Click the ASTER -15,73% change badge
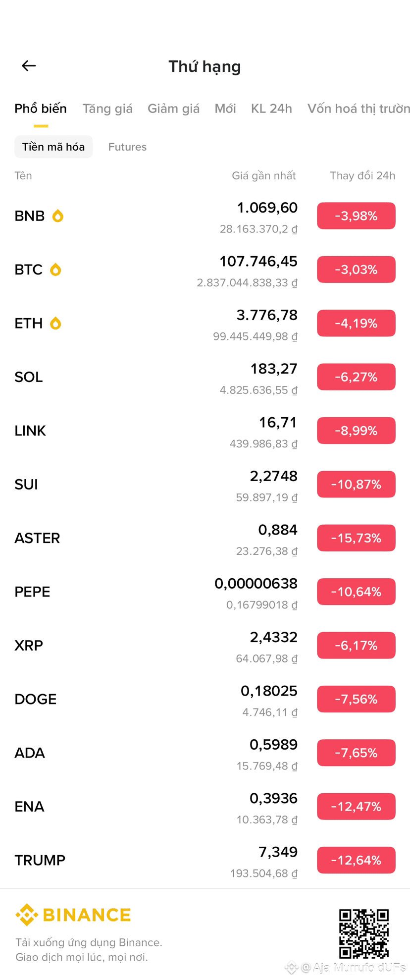410x980 pixels. click(356, 538)
